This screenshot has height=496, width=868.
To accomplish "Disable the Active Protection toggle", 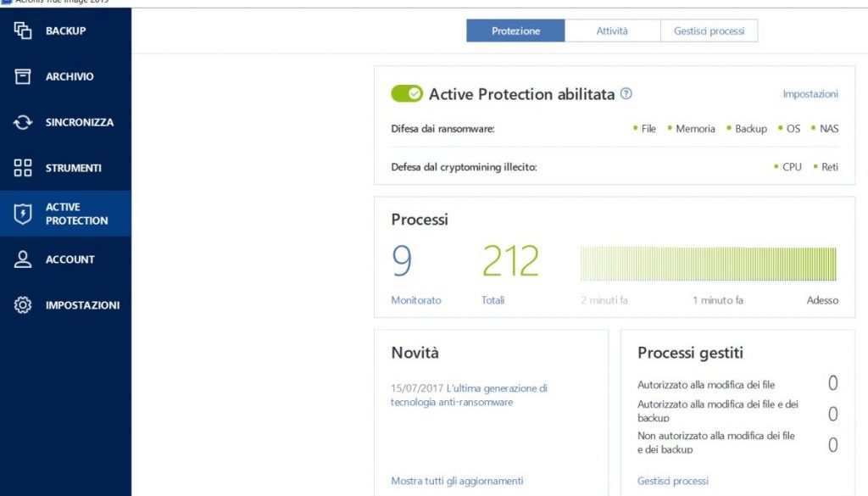I will pos(407,93).
